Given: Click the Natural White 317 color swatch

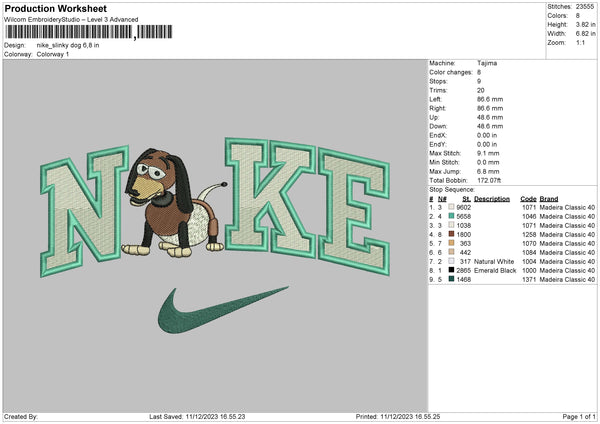Looking at the screenshot, I should (451, 261).
